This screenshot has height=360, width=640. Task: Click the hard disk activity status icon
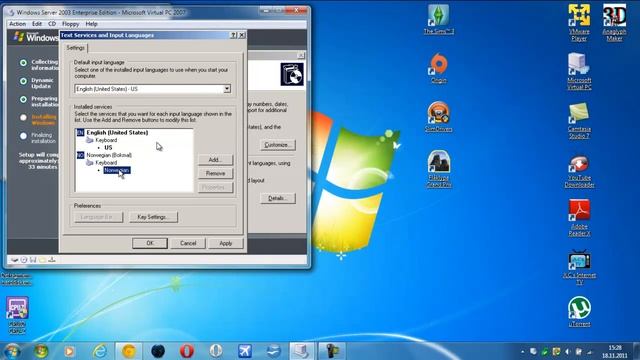(14, 260)
